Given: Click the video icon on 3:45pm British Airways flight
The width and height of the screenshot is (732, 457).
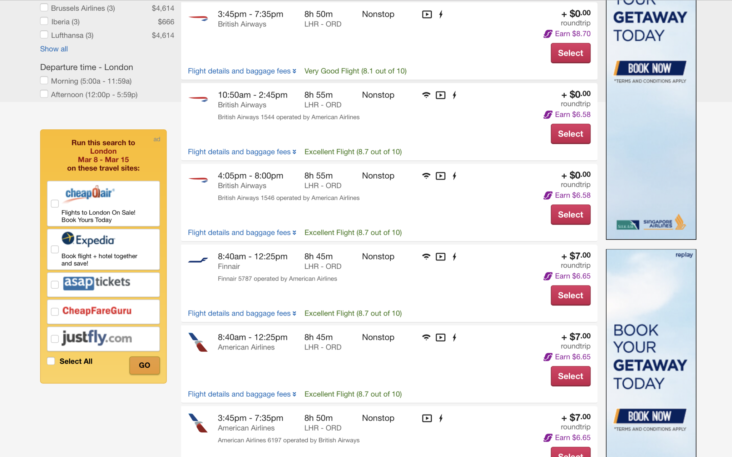Looking at the screenshot, I should point(427,14).
